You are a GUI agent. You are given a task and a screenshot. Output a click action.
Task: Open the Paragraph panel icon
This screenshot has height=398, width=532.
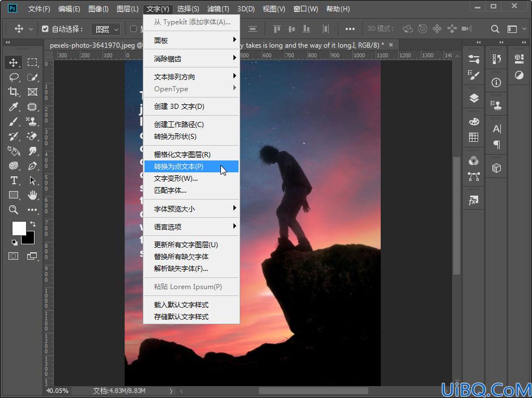[497, 145]
